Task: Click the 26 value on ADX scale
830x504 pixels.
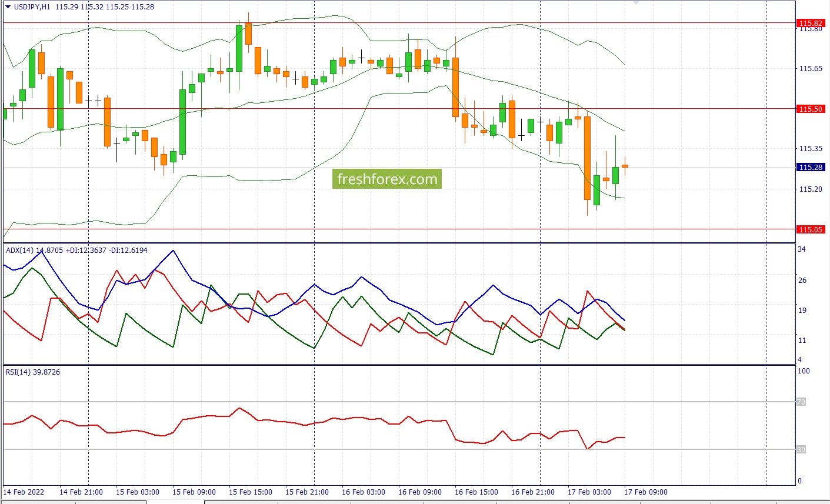Action: (x=802, y=281)
